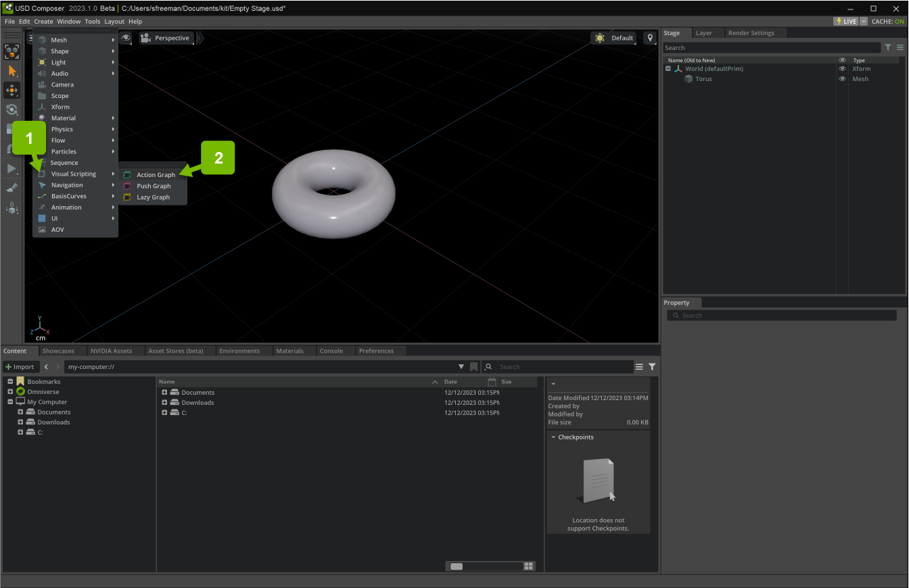Screen dimensions: 909x588
Task: Click the Stage panel search field
Action: tap(772, 48)
